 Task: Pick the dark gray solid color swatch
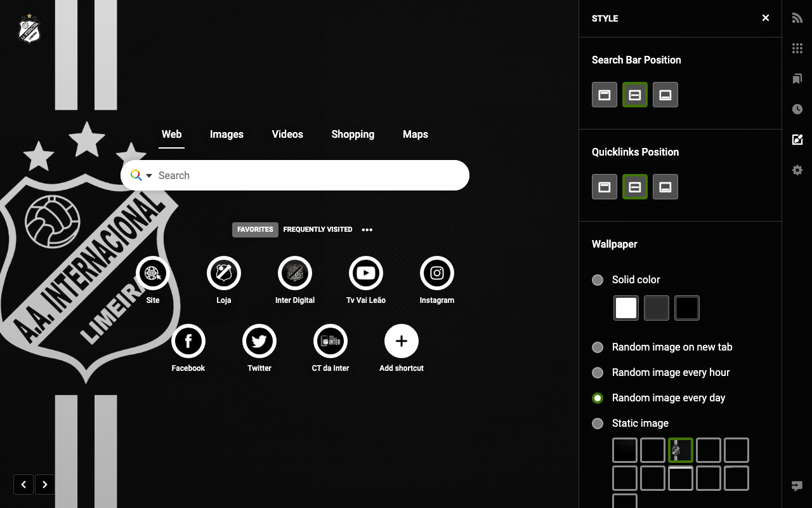click(657, 308)
